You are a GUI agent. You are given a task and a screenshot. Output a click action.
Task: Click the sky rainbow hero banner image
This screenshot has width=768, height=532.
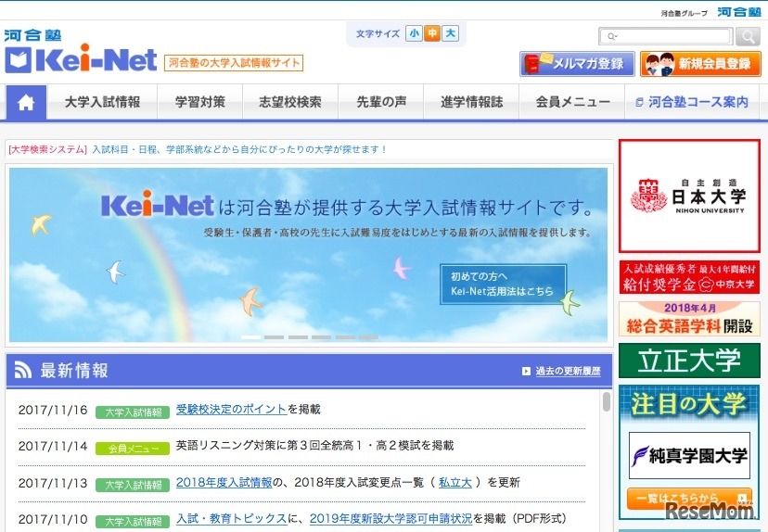(308, 255)
